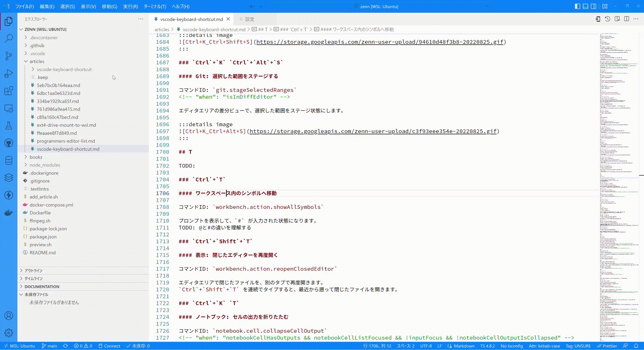Viewport: 644px width, 350px height.
Task: Go back with title bar arrow
Action: (x=252, y=6)
